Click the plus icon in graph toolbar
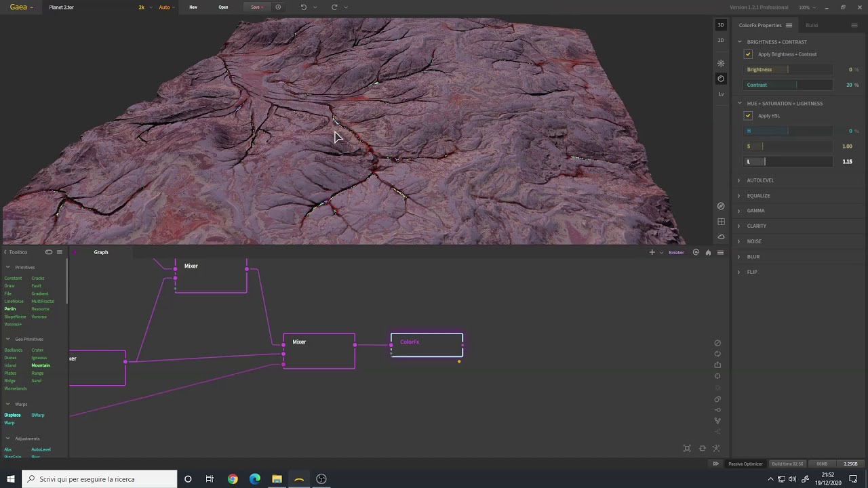This screenshot has height=488, width=868. pyautogui.click(x=652, y=252)
